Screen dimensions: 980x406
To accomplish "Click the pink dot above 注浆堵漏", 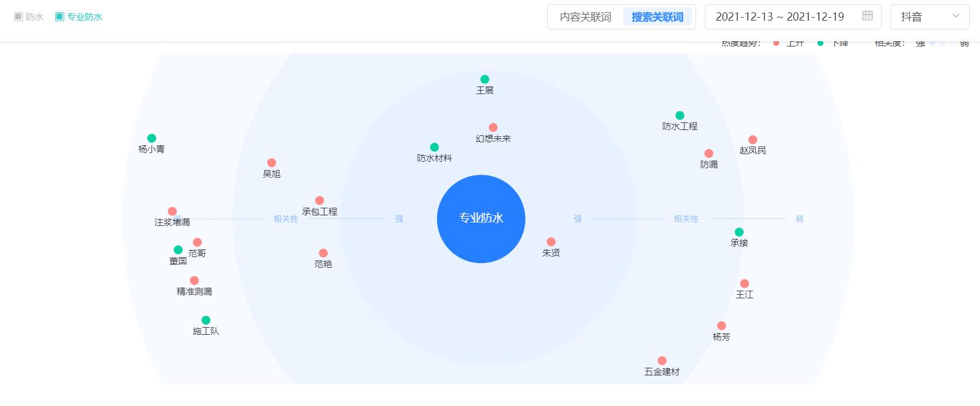I will [x=172, y=211].
